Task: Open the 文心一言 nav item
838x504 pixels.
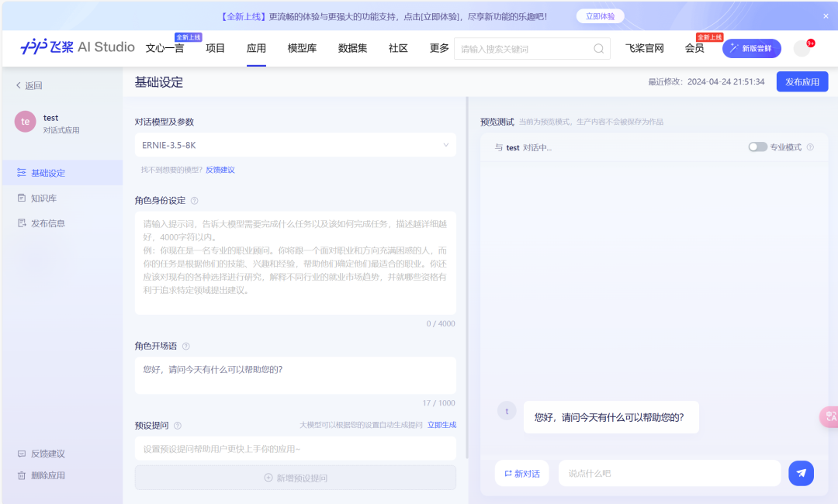Action: (164, 48)
